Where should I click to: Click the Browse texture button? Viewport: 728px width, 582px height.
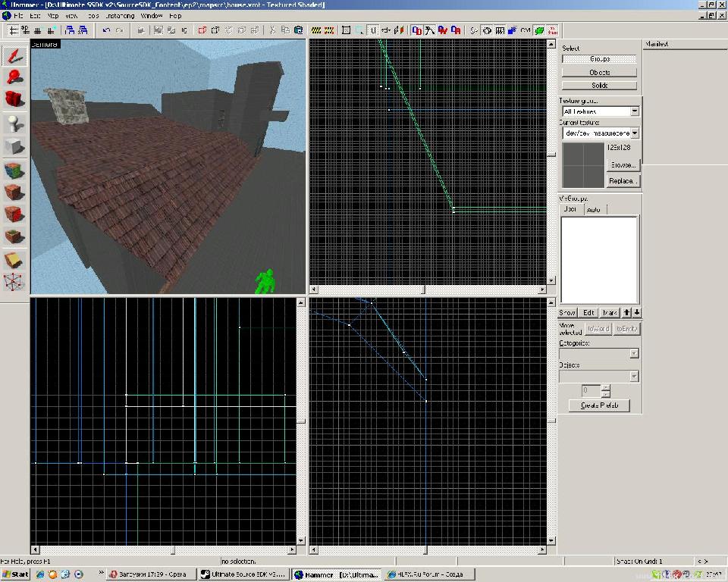(623, 164)
